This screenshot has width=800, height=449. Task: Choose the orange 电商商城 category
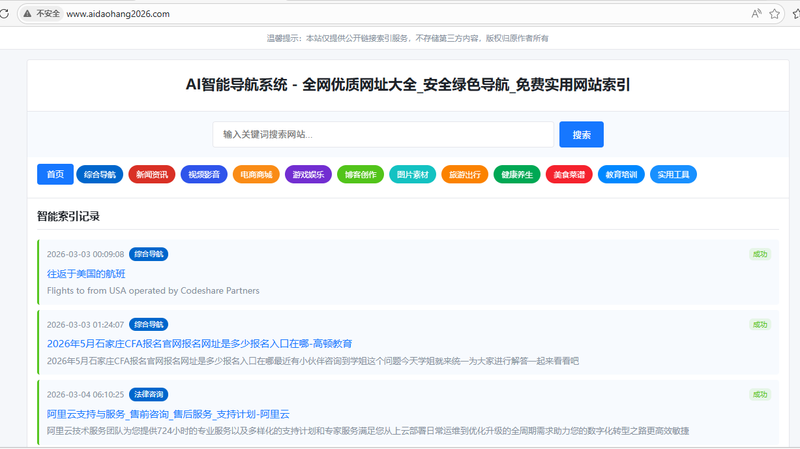pyautogui.click(x=256, y=174)
